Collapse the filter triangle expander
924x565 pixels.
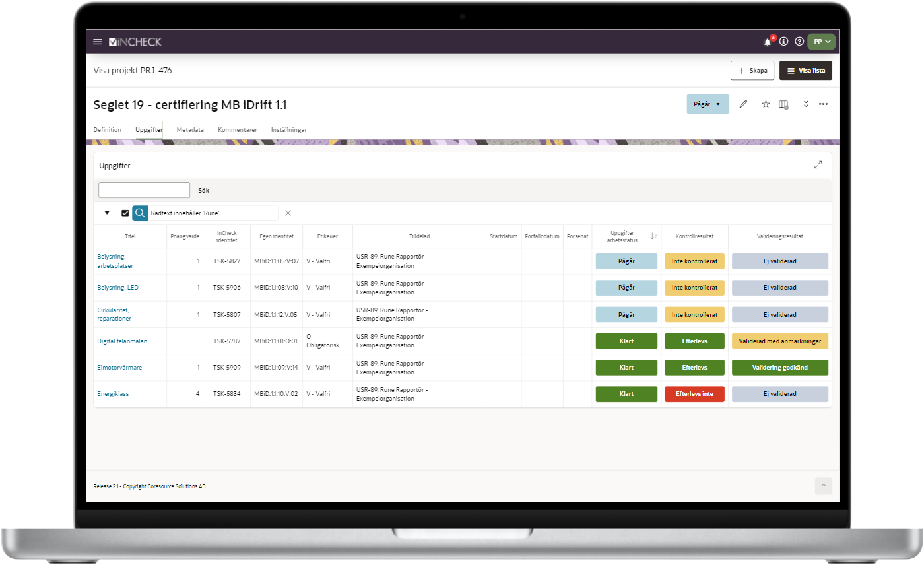pos(106,213)
